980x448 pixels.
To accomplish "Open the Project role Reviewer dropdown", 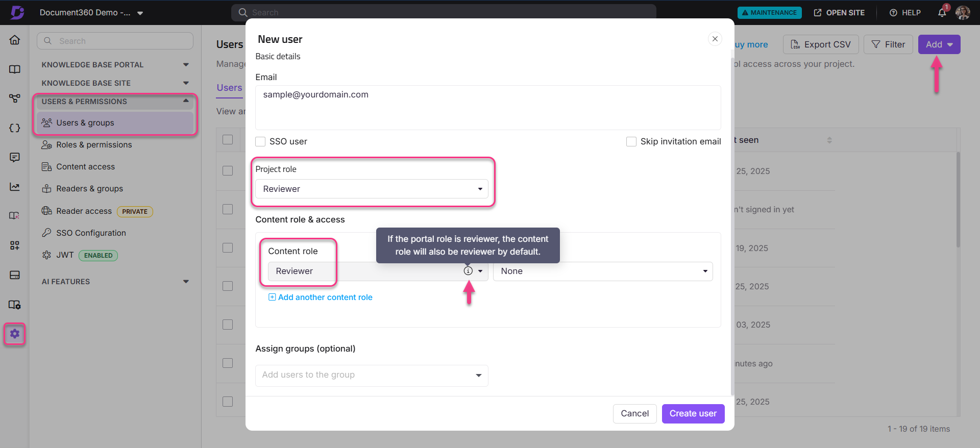I will (372, 189).
